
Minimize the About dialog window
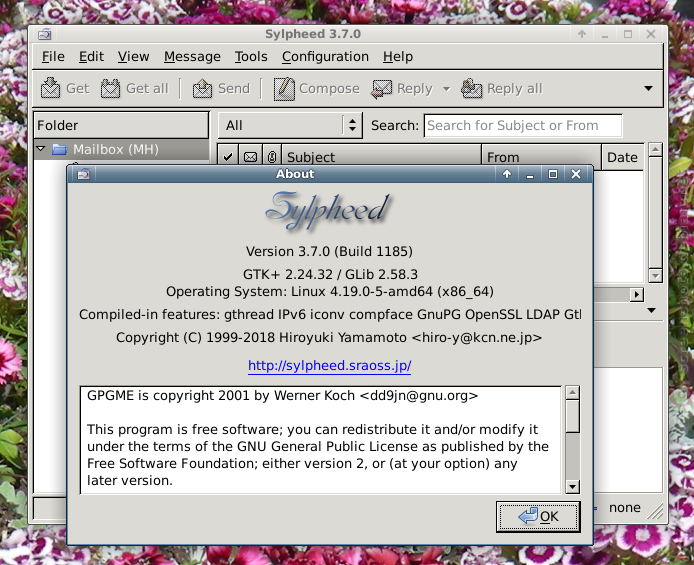pyautogui.click(x=530, y=174)
